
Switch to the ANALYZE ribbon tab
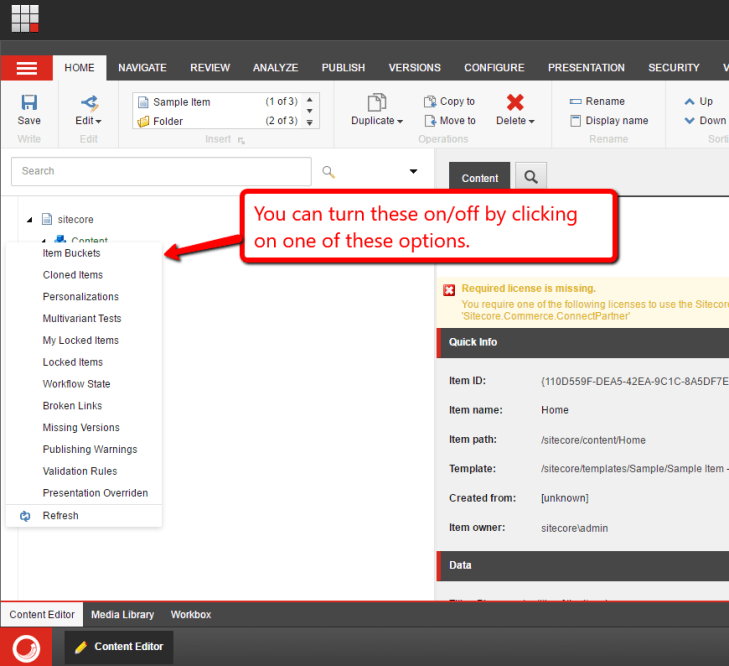click(276, 68)
